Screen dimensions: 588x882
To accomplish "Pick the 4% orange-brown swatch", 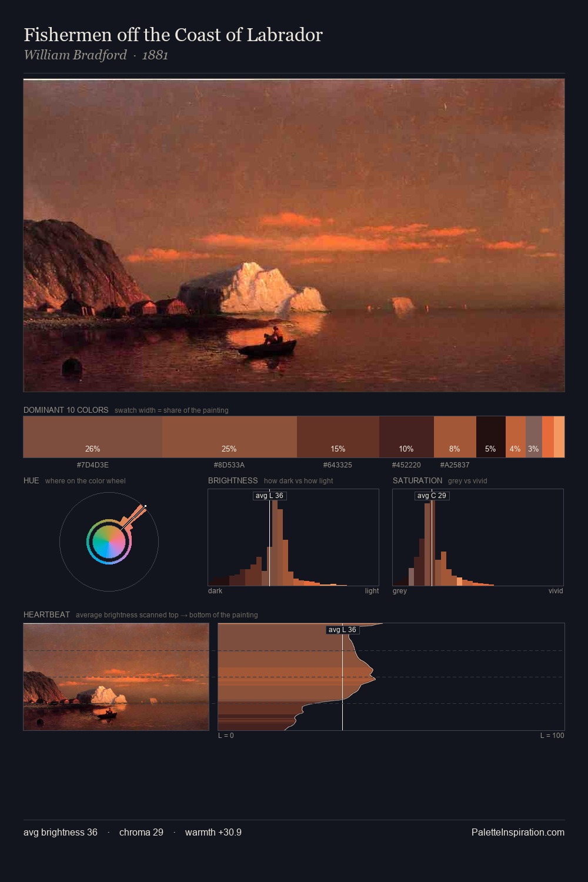I will (516, 437).
